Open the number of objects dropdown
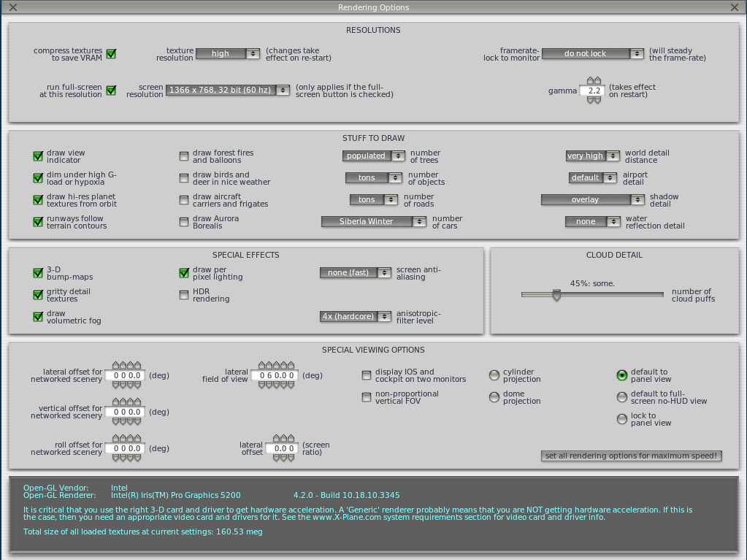 374,177
